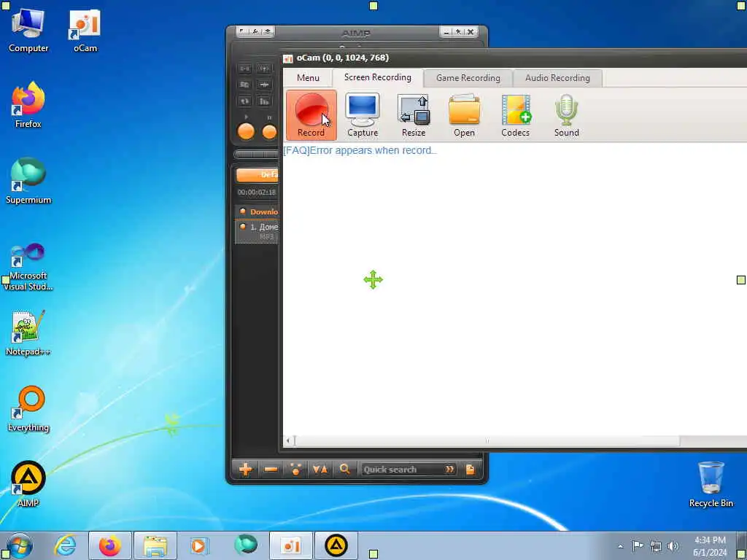Image resolution: width=747 pixels, height=560 pixels.
Task: Select track '1. Доме' in AIMP playlist
Action: pyautogui.click(x=256, y=231)
